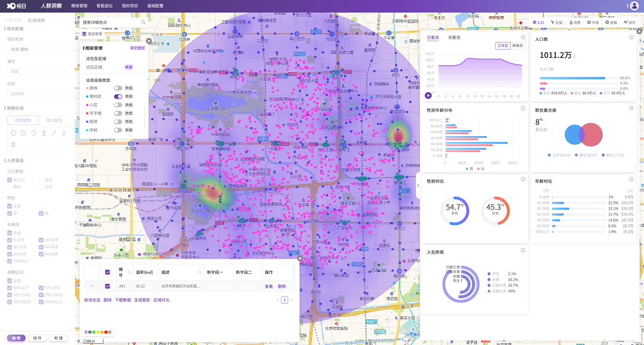Image resolution: width=644 pixels, height=345 pixels.
Task: Click the red heatmap legend swatch
Action: tap(105, 332)
